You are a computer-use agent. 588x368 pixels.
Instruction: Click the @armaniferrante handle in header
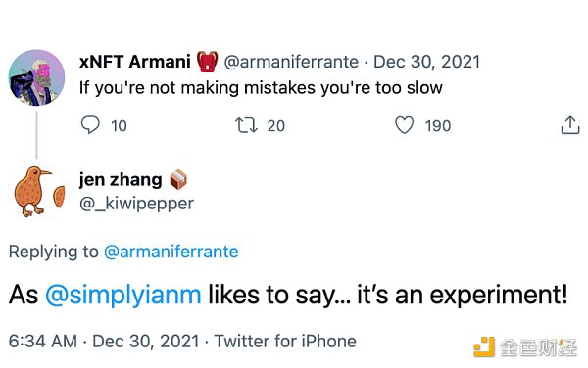pos(291,62)
